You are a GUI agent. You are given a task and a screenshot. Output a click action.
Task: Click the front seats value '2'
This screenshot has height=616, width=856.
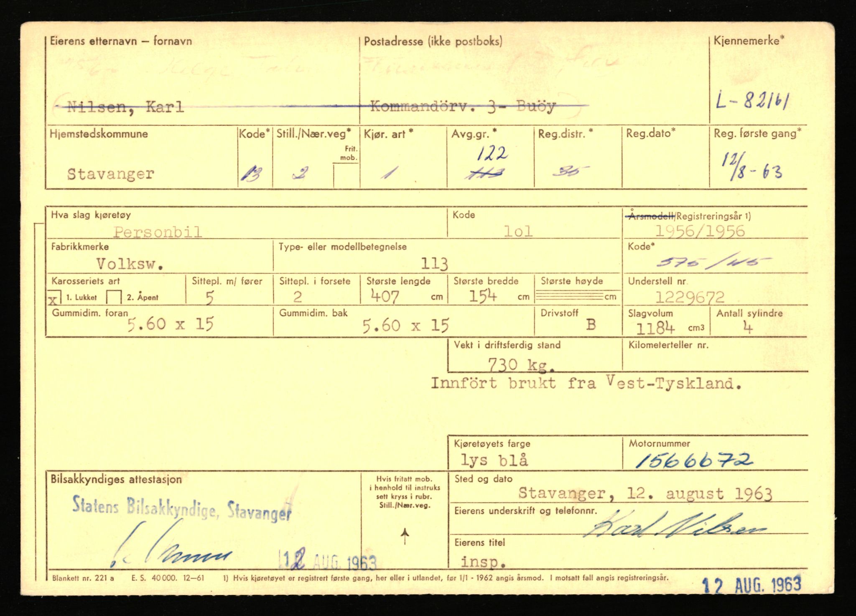click(297, 297)
